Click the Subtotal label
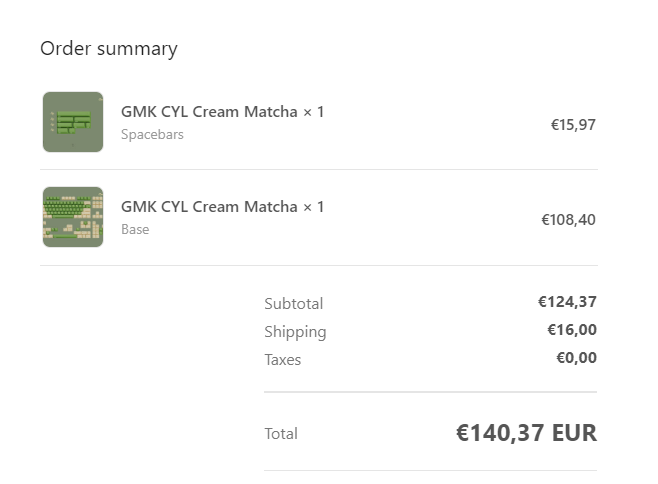Screen dimensions: 658x484 tap(294, 303)
